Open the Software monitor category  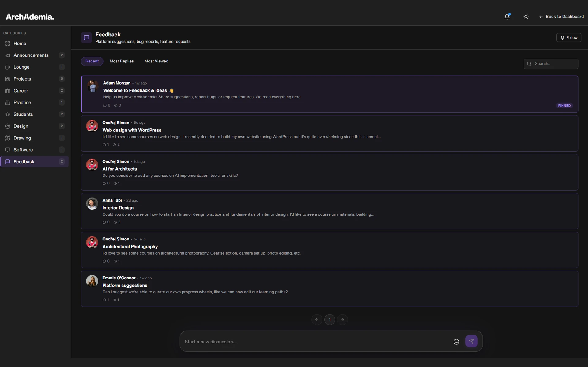(23, 150)
